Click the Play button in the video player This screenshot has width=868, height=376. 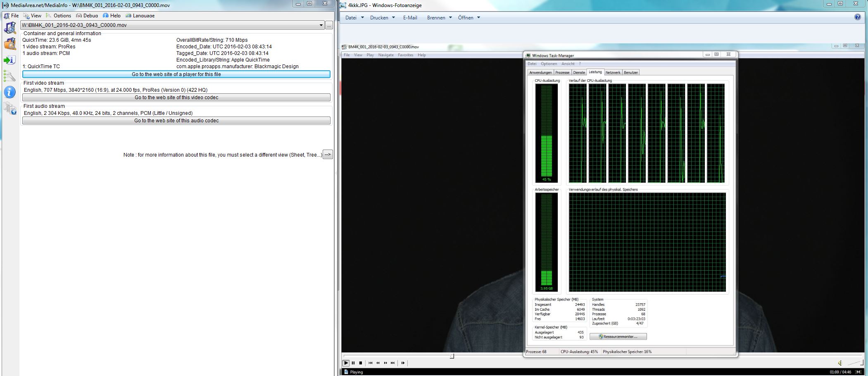pyautogui.click(x=346, y=363)
